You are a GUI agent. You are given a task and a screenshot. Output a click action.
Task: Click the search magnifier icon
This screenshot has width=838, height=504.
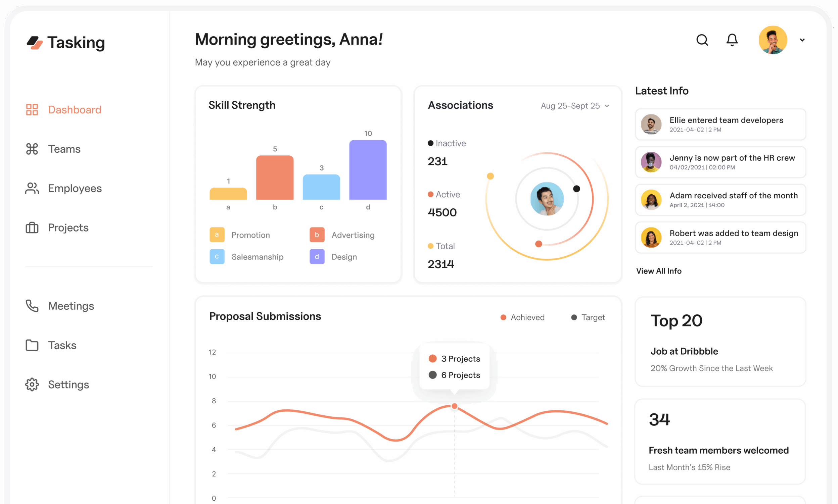702,40
